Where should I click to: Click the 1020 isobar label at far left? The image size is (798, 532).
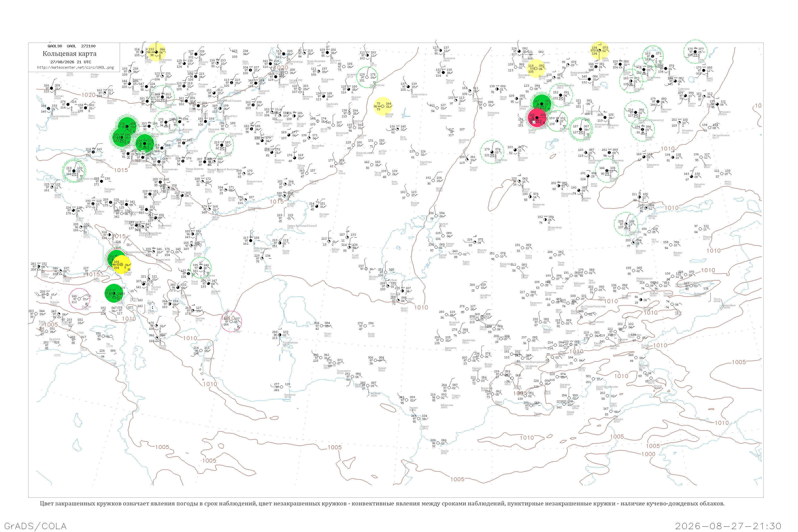tap(88, 95)
